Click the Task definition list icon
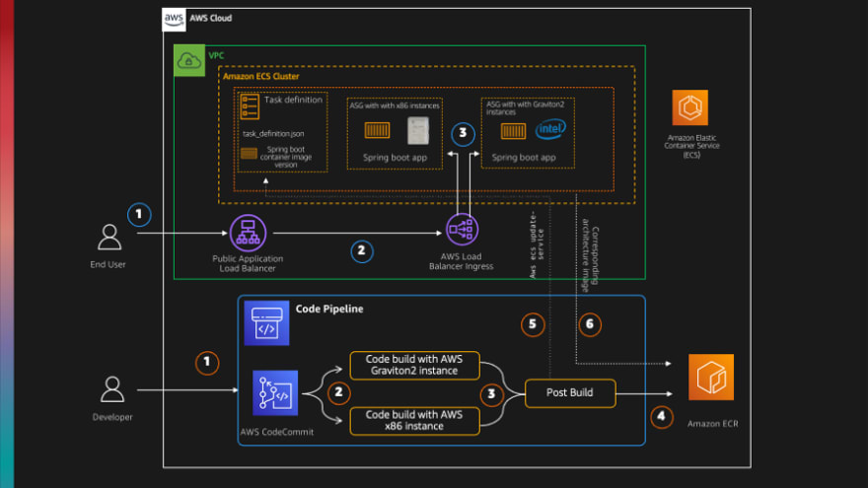868x488 pixels. point(250,105)
